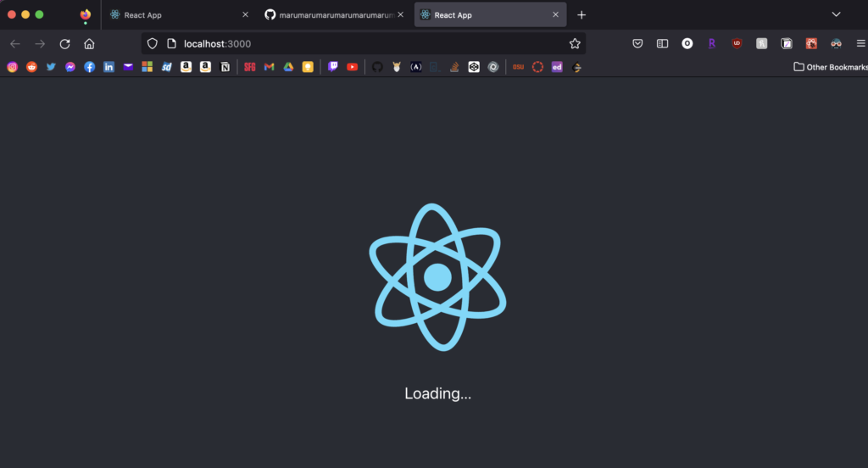Close the marumarumaru GitHub tab
The width and height of the screenshot is (868, 468).
point(401,14)
